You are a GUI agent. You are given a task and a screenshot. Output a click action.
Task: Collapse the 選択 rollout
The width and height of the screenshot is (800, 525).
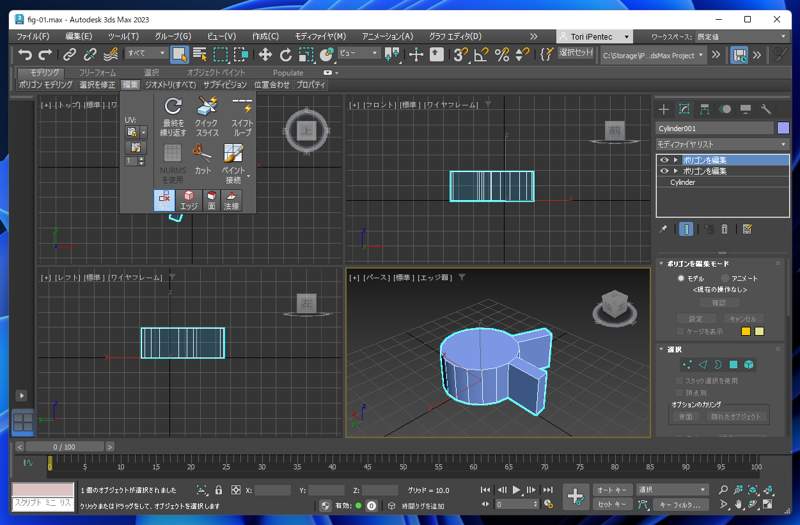click(x=662, y=349)
